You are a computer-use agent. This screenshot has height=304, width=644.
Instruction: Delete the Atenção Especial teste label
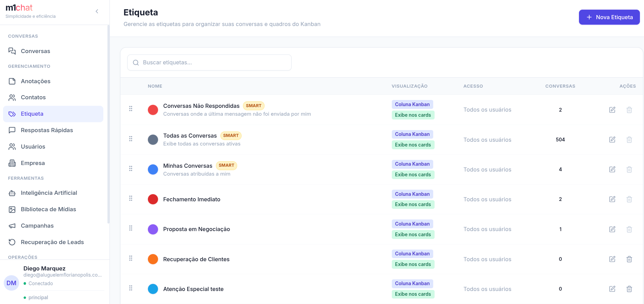click(x=629, y=289)
